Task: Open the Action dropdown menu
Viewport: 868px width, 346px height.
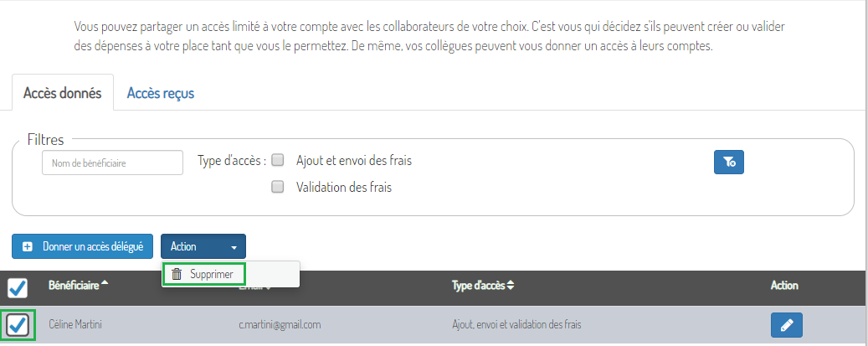Action: pyautogui.click(x=203, y=246)
